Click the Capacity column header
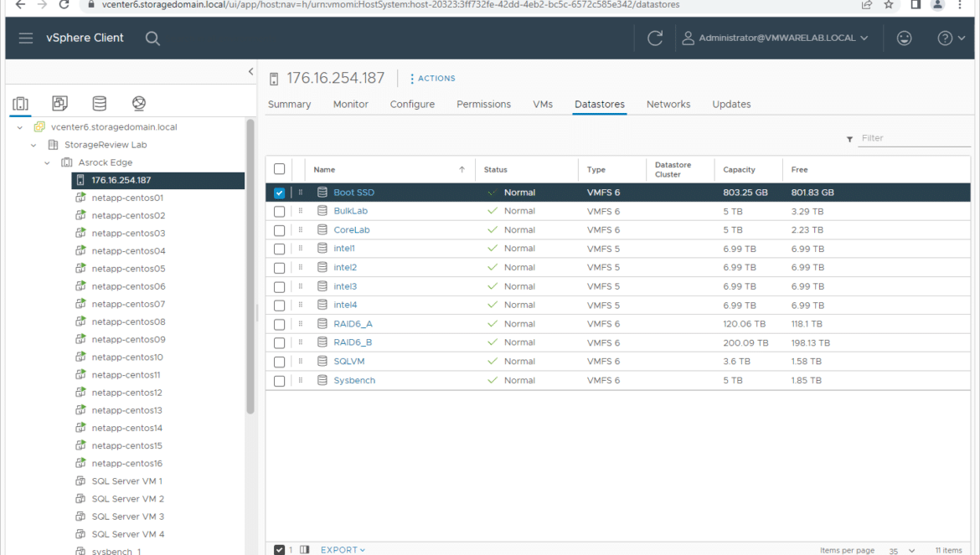Viewport: 980px width, 555px height. pos(739,170)
